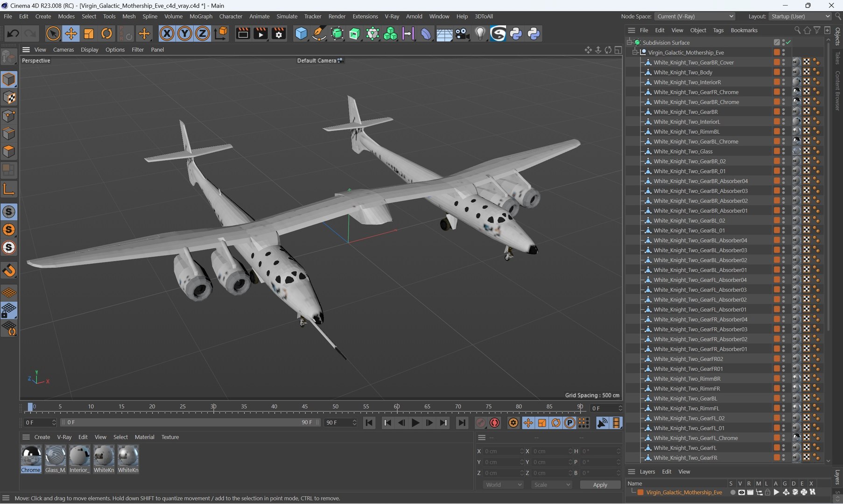The image size is (843, 504).
Task: Render the current view with clapperboard icon
Action: pyautogui.click(x=243, y=33)
